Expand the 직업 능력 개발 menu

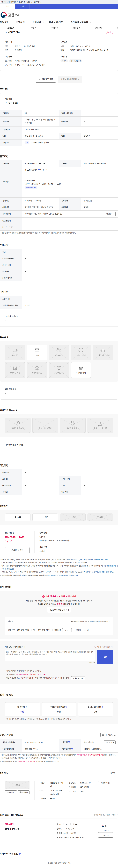click(x=57, y=22)
